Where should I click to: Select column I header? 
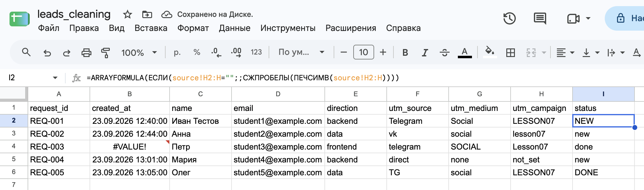click(x=603, y=94)
